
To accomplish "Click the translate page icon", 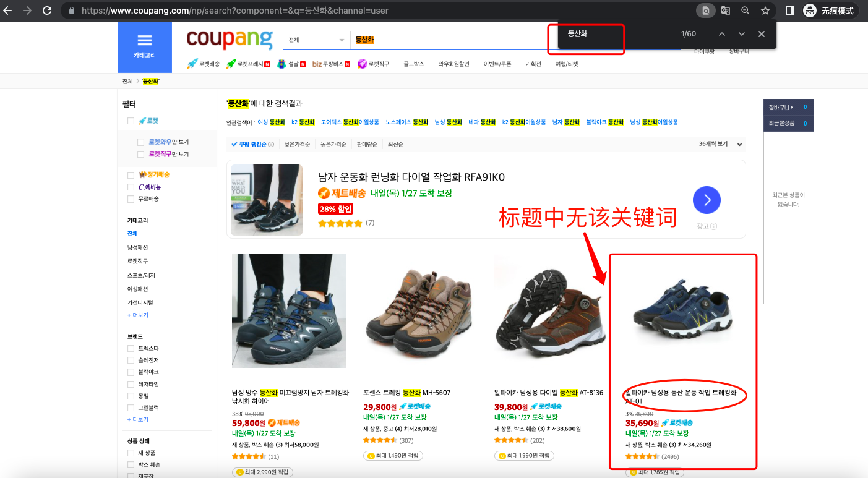I will pos(726,11).
